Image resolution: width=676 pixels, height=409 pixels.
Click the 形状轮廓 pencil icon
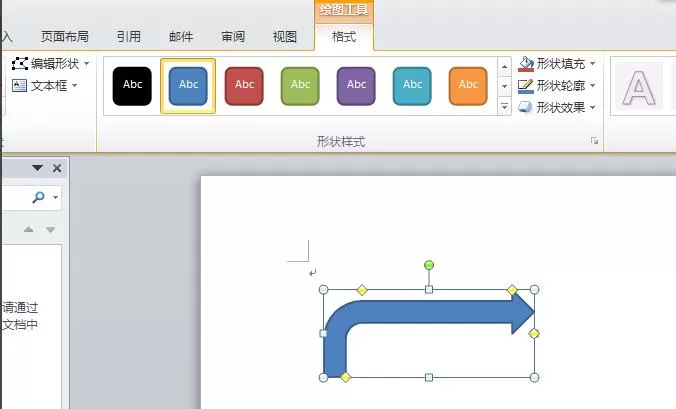tap(526, 86)
